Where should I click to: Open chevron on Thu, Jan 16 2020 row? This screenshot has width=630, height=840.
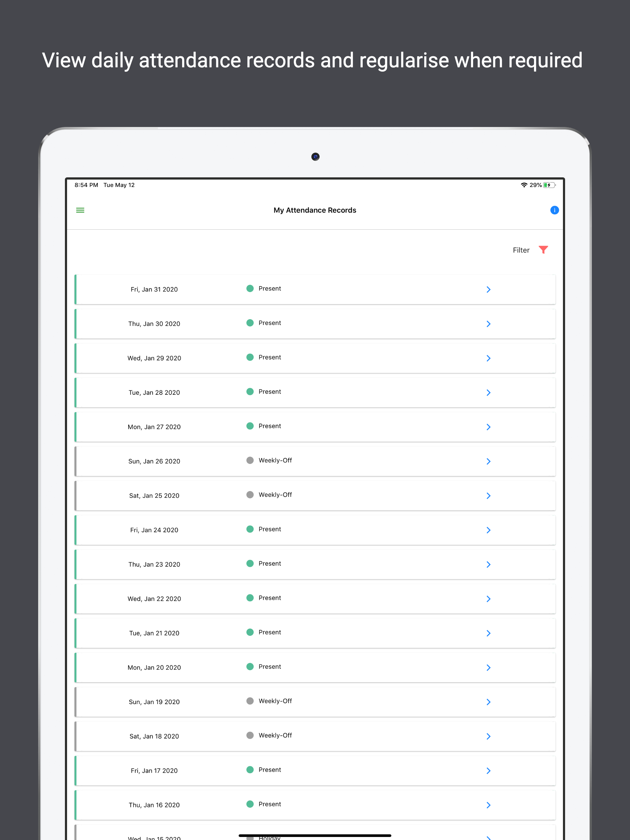point(488,805)
